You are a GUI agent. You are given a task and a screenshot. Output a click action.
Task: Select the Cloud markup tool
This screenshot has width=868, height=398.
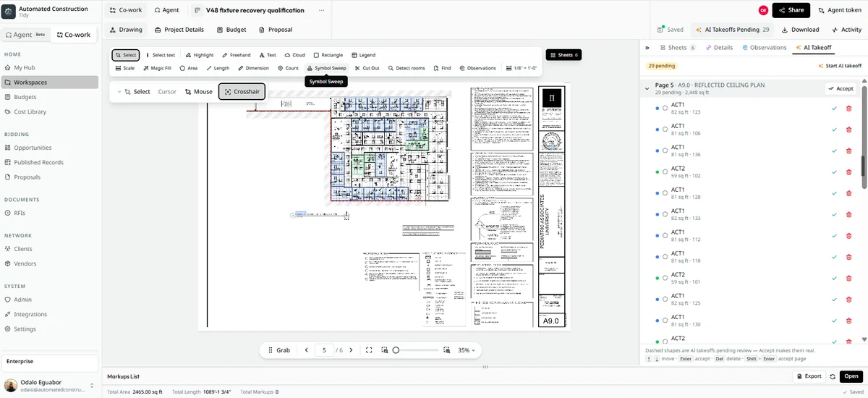(x=294, y=55)
